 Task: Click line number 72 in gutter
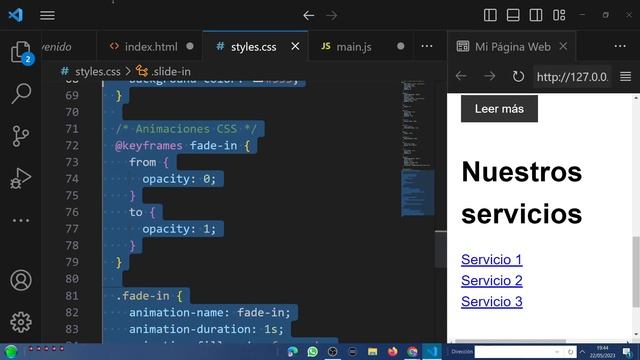coord(72,146)
